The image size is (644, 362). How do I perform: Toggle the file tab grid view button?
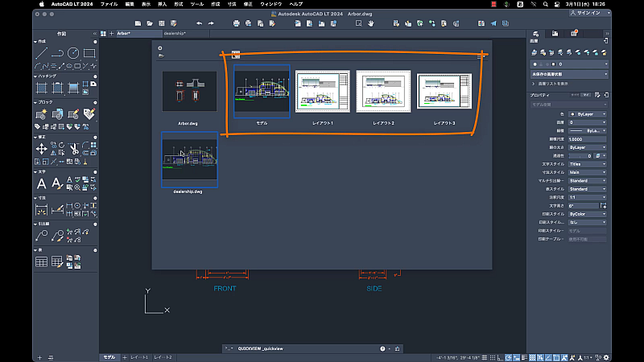tap(104, 34)
